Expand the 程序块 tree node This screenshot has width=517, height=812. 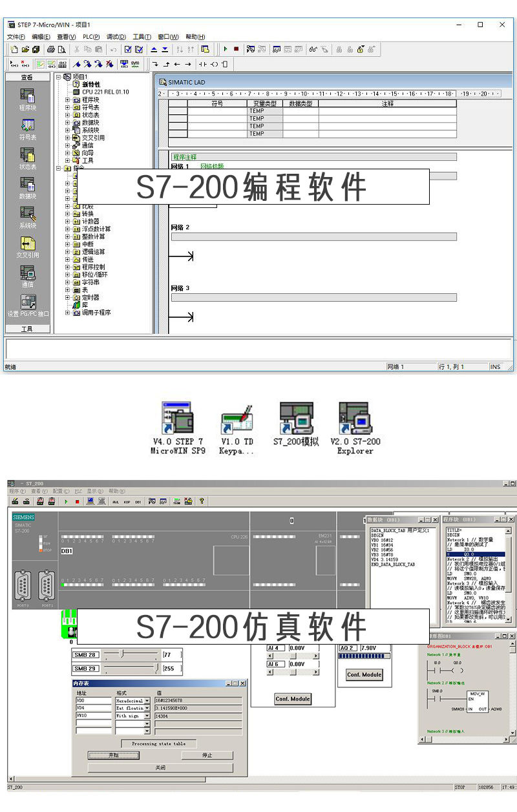(68, 100)
